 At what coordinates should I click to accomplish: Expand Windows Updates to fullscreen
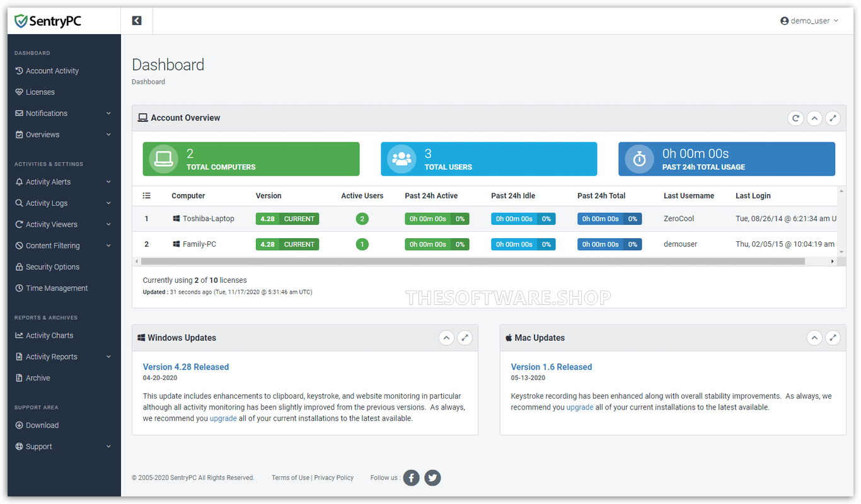(x=465, y=338)
